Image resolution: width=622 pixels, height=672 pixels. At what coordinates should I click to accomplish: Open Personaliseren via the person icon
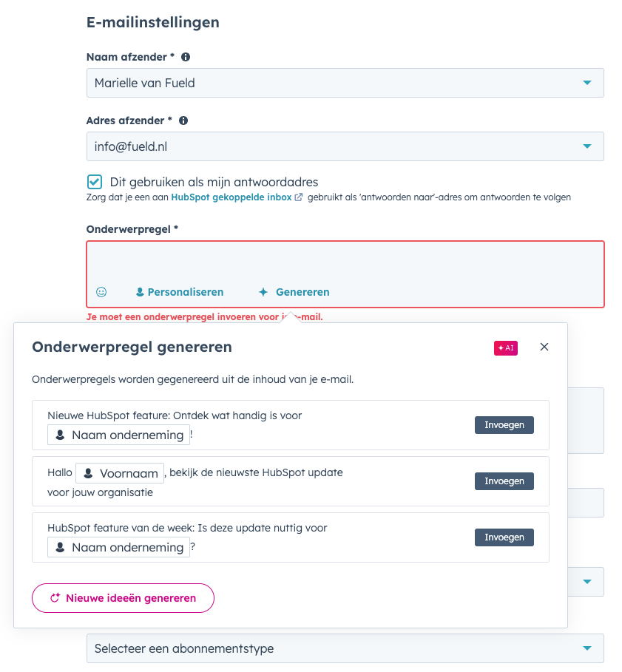point(140,291)
